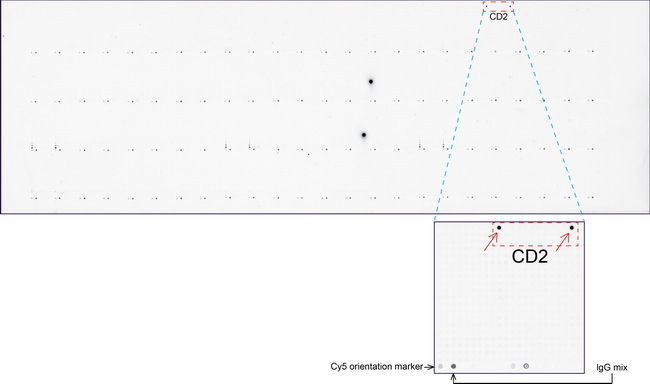Click the left CD2 spot in the zoomed inset

(499, 228)
